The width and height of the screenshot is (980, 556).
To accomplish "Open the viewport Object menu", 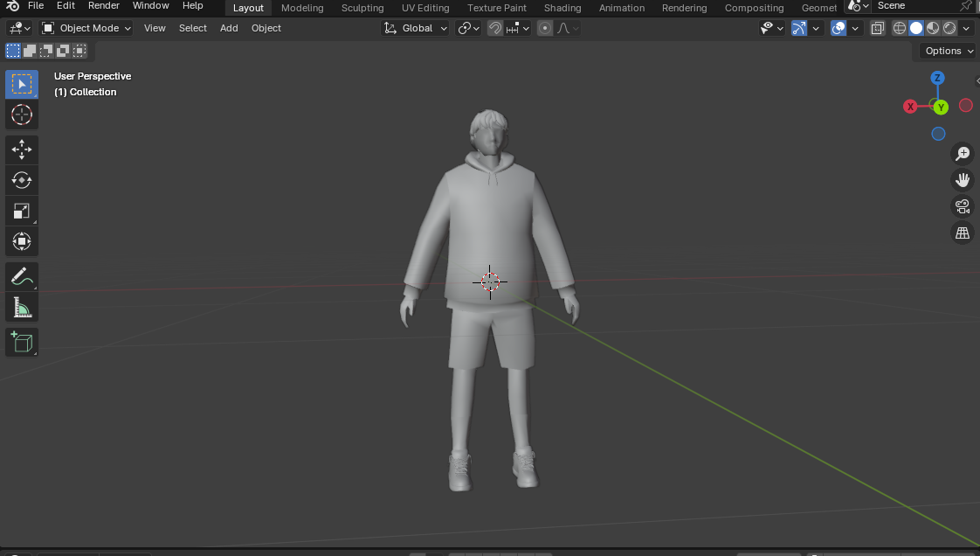I will point(266,28).
